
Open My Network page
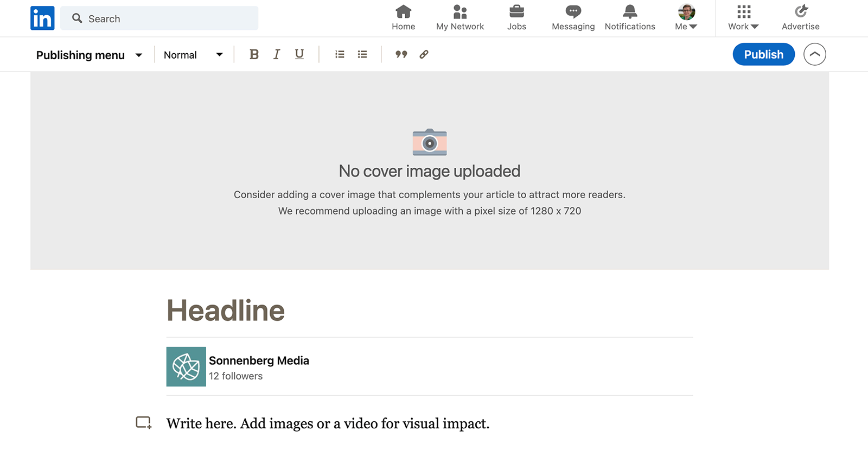(460, 18)
